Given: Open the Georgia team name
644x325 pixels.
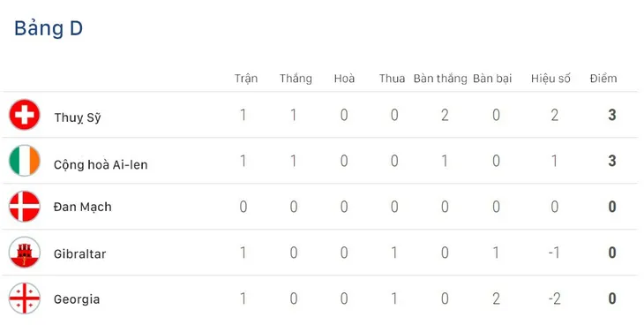Looking at the screenshot, I should pos(77,299).
